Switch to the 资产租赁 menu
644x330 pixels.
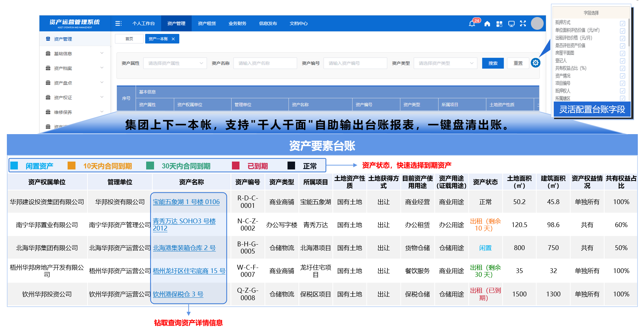207,23
